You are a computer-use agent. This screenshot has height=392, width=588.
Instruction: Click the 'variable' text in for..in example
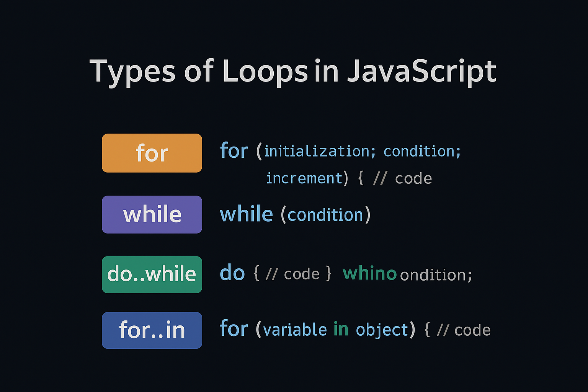(x=295, y=330)
